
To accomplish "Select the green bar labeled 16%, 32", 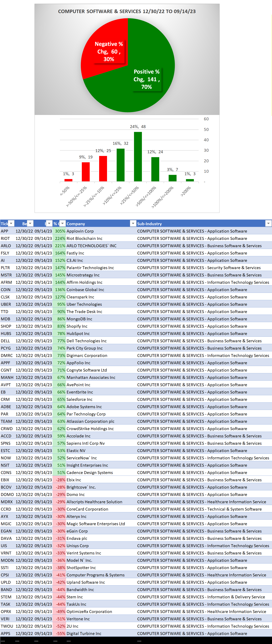I will click(121, 165).
